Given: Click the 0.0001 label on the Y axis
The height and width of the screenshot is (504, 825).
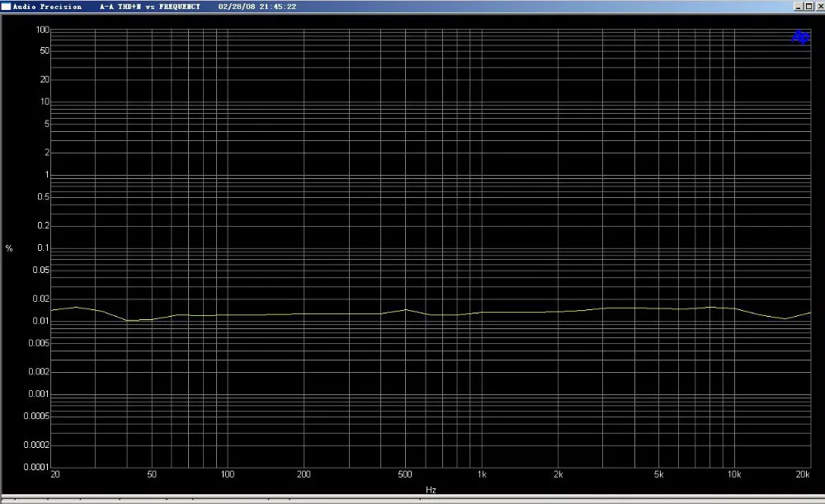Looking at the screenshot, I should click(36, 467).
